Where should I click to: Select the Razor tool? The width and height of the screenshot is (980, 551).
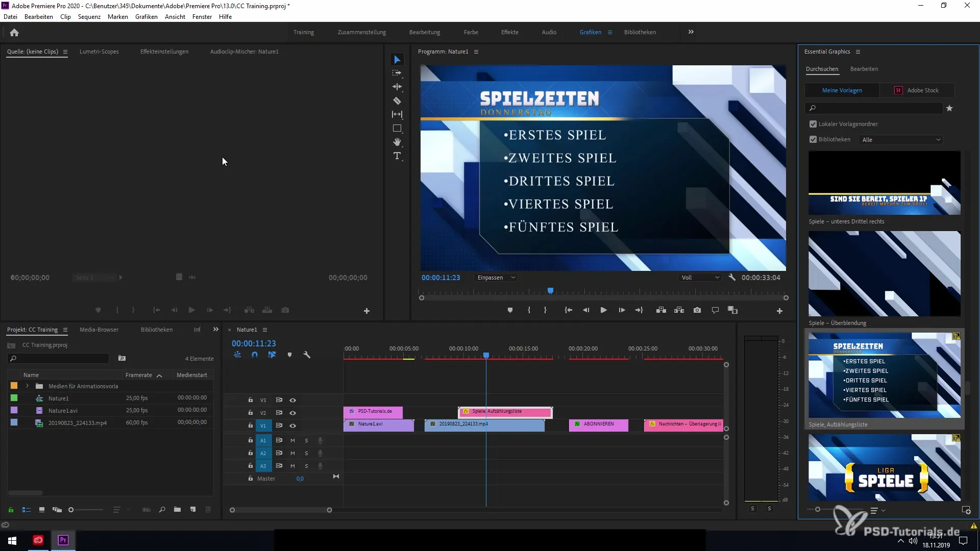397,101
